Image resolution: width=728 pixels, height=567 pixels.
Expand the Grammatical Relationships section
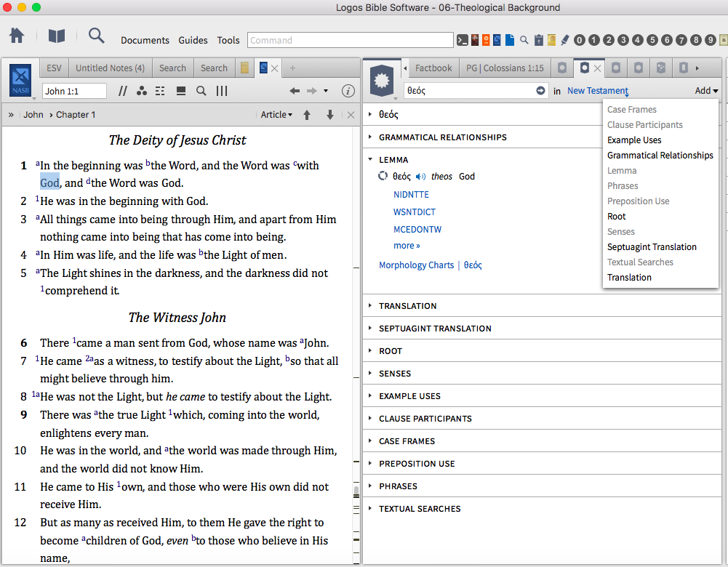point(370,137)
